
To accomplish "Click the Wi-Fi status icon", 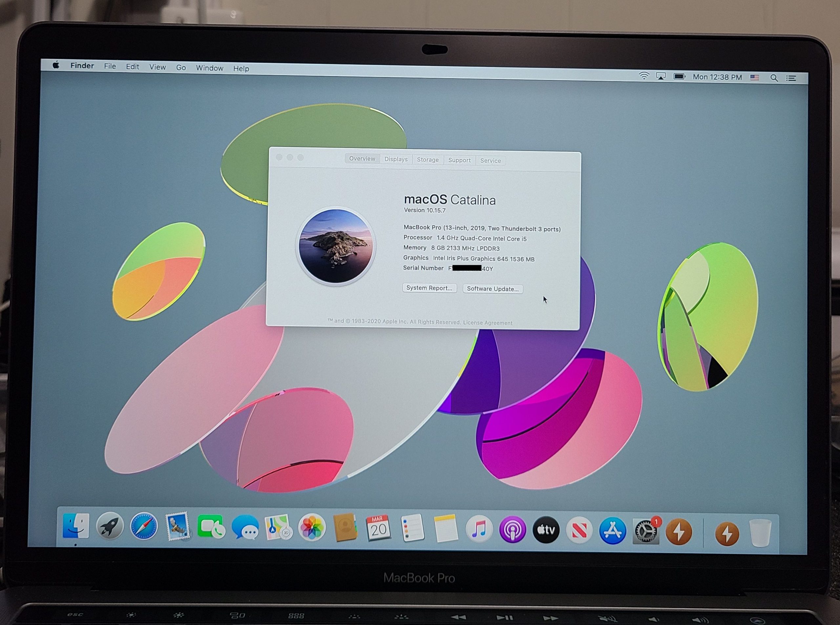I will pos(644,76).
